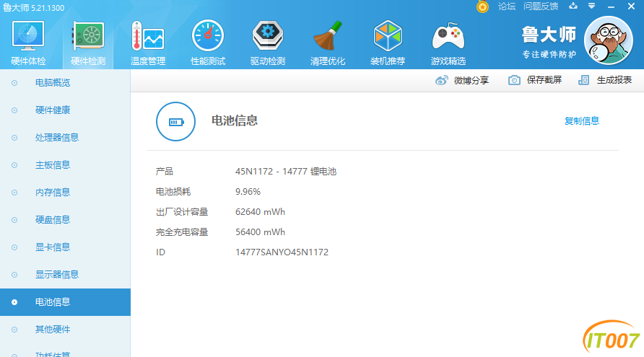Click the 电池损耗 label
Screen dimensions: 644x357
[x=173, y=192]
